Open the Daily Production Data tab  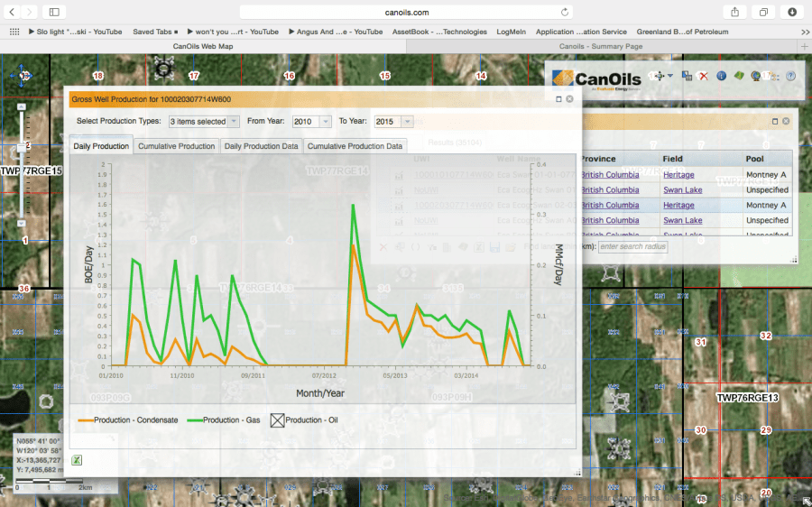261,146
